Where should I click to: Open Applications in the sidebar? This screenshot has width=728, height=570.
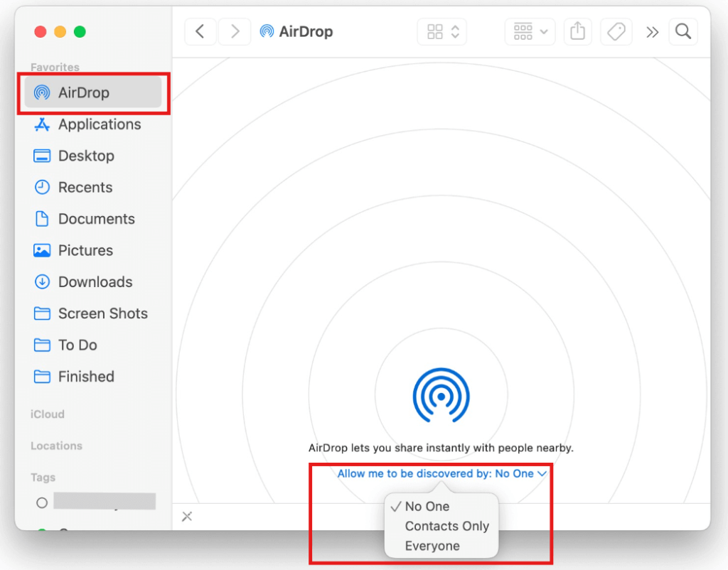click(x=93, y=124)
